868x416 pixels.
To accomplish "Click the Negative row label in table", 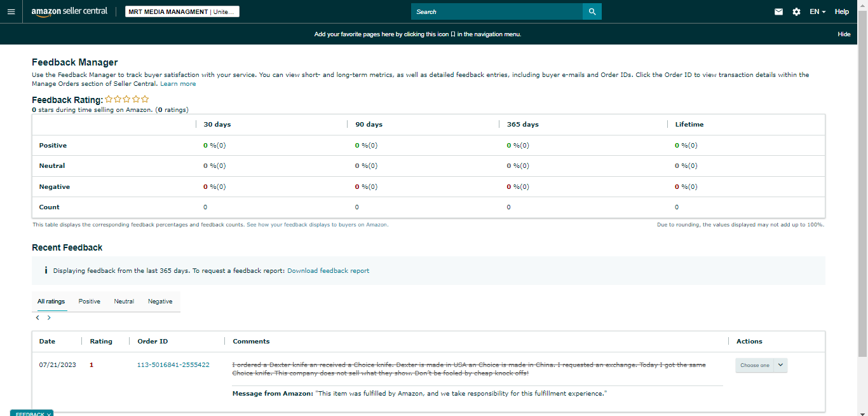I will 55,187.
